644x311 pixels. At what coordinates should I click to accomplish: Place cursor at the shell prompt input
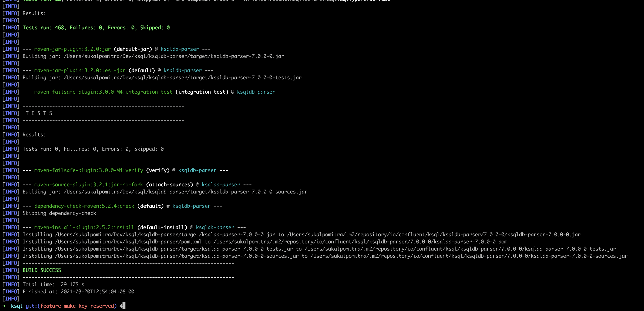(x=123, y=306)
